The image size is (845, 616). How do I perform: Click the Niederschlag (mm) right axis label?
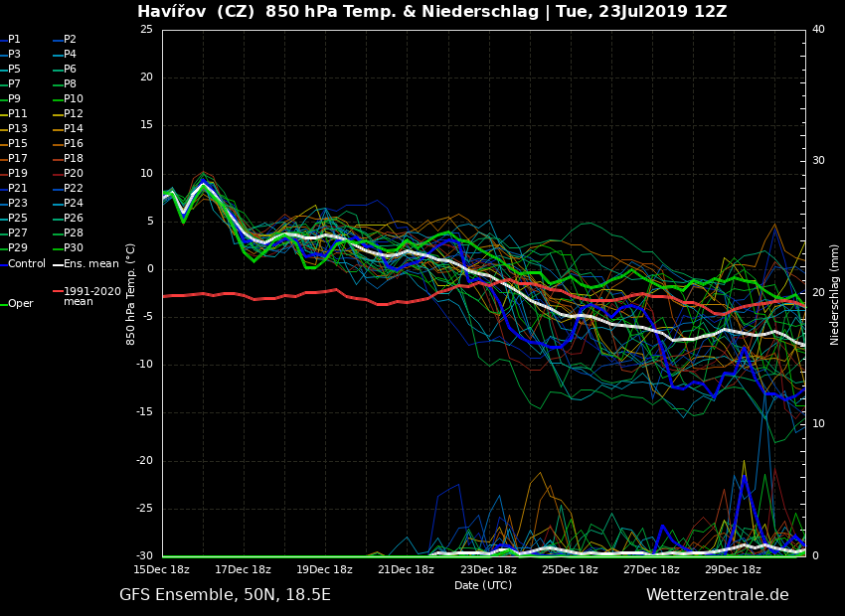pyautogui.click(x=835, y=294)
